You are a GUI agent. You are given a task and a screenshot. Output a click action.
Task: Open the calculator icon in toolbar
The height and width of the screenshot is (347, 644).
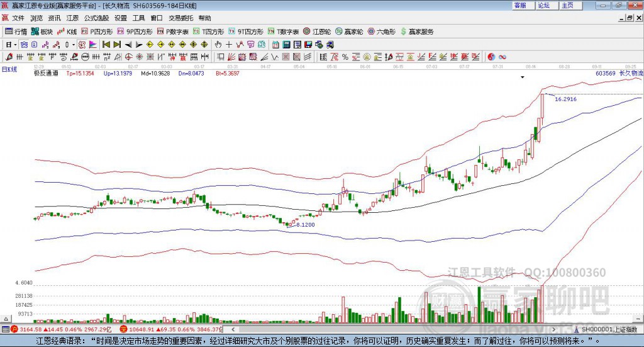click(287, 45)
